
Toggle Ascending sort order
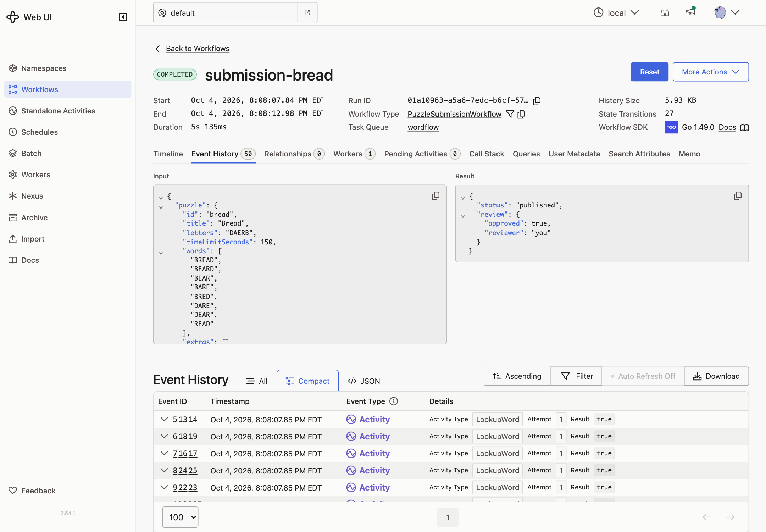tap(517, 376)
